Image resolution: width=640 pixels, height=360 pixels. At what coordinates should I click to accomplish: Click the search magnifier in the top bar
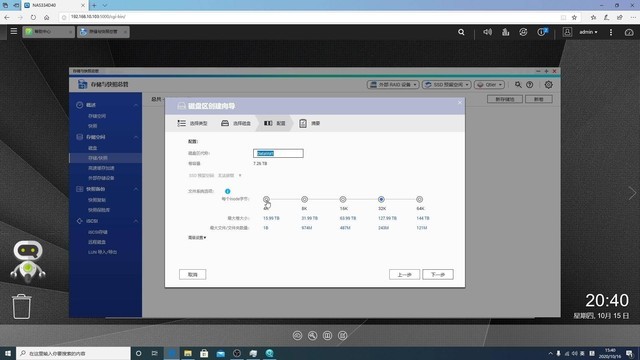461,32
